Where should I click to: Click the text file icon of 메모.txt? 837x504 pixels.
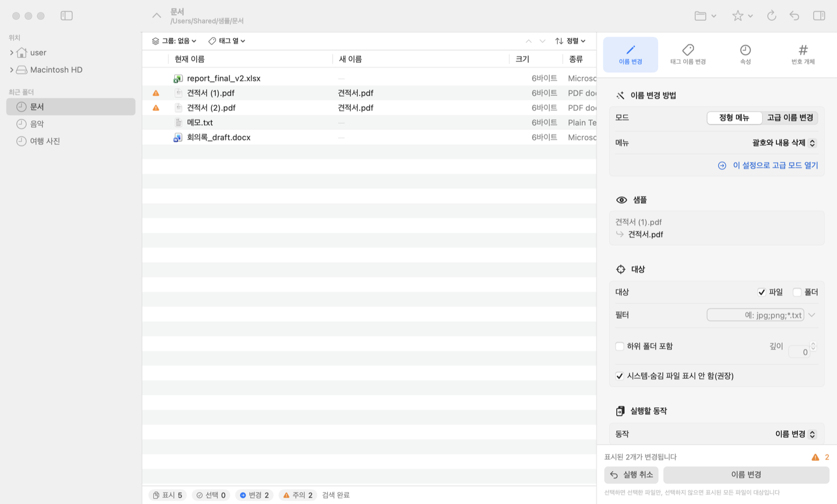pyautogui.click(x=178, y=122)
